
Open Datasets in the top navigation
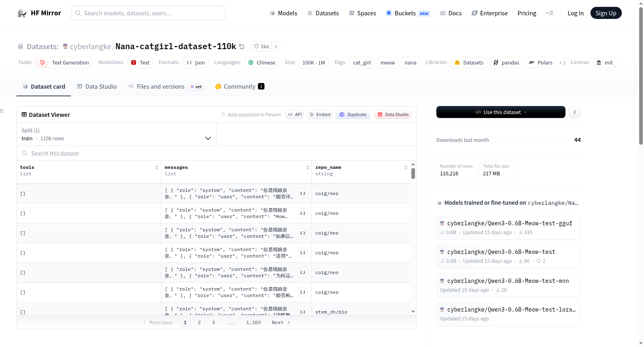click(x=323, y=13)
